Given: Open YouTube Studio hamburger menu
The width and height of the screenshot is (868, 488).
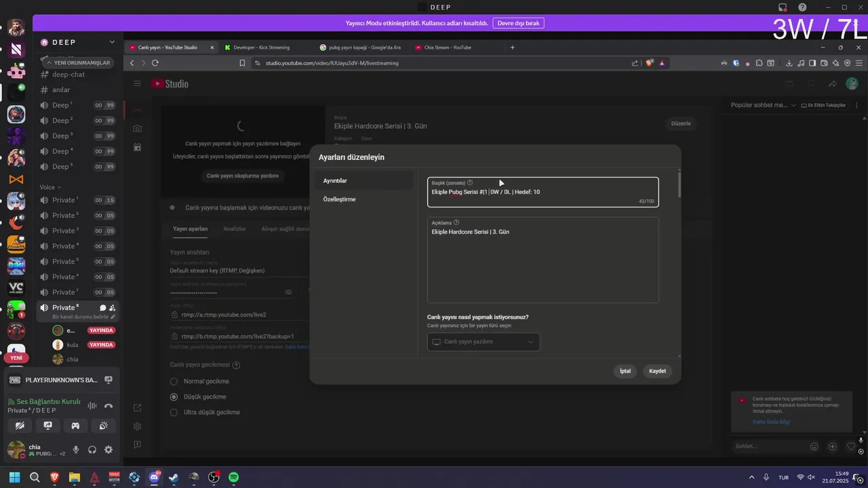Looking at the screenshot, I should click(x=138, y=83).
